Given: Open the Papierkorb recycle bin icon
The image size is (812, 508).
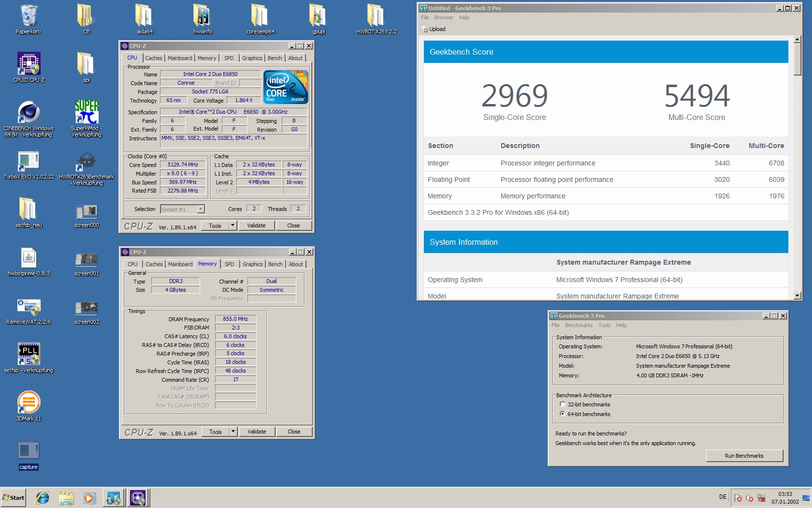Looking at the screenshot, I should pos(29,19).
